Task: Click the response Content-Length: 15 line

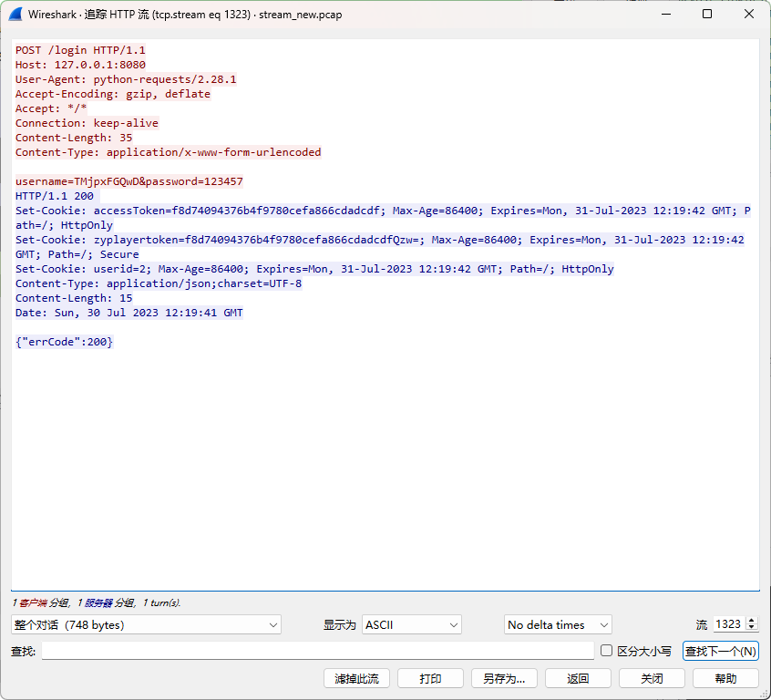Action: (x=74, y=298)
